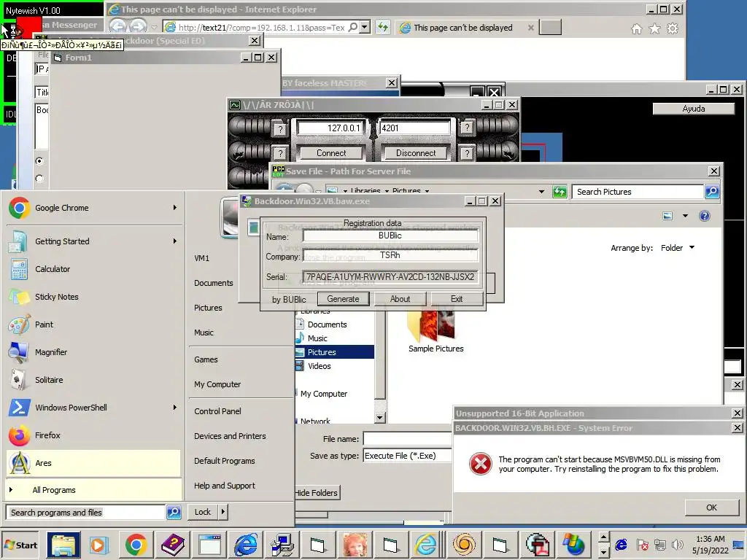The image size is (747, 560).
Task: Select the checked radio button behind Form1
Action: click(39, 161)
